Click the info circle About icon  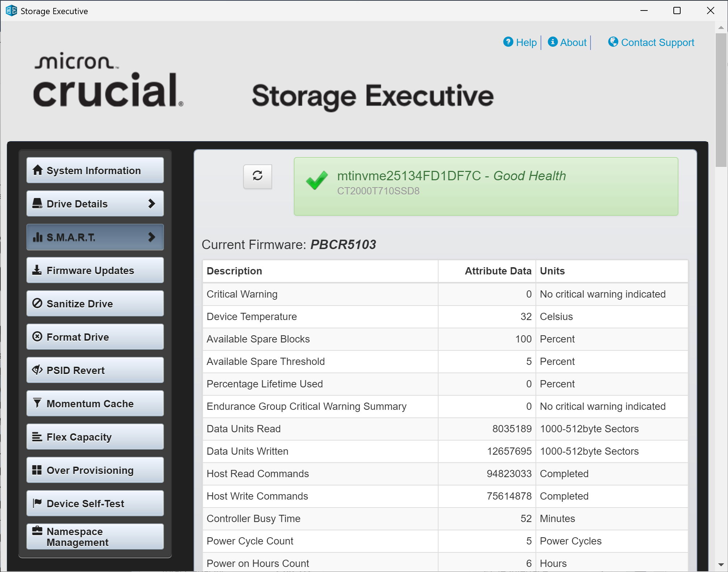(x=553, y=42)
